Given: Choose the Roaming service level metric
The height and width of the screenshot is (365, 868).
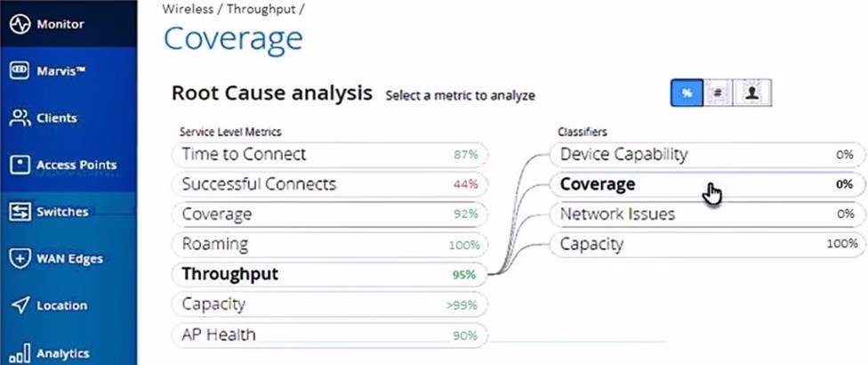Looking at the screenshot, I should pyautogui.click(x=329, y=244).
